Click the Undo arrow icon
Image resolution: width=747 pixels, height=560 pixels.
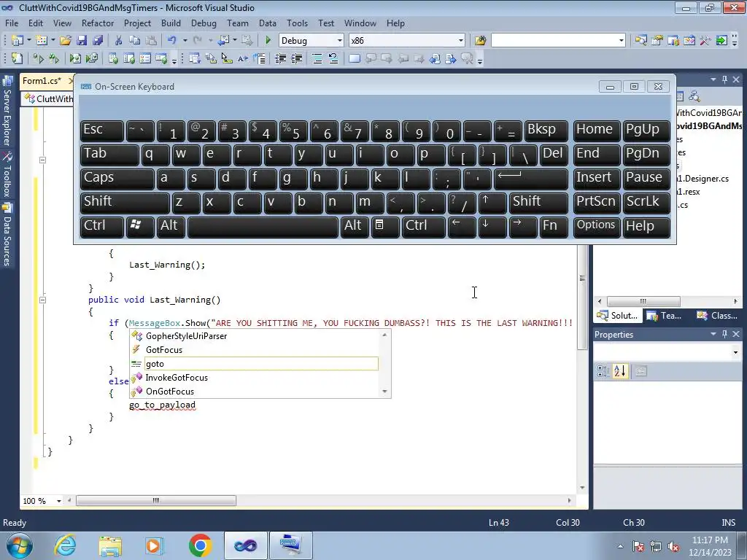coord(172,41)
